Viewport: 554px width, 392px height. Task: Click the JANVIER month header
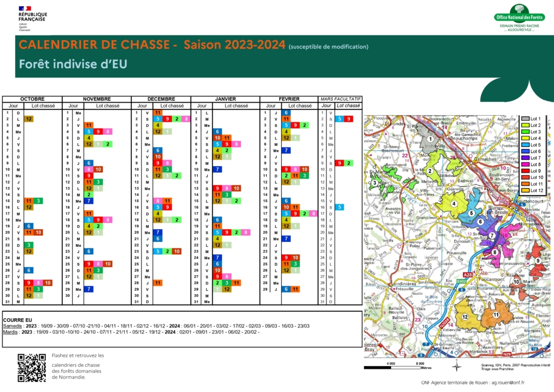coord(225,99)
